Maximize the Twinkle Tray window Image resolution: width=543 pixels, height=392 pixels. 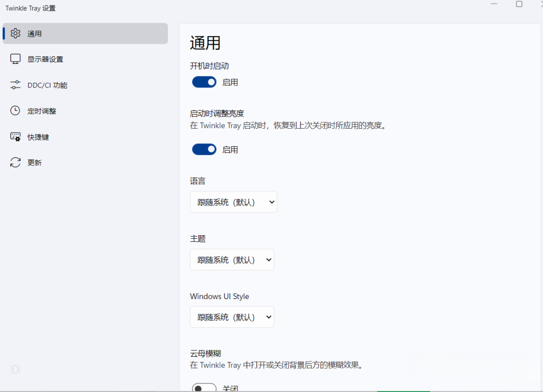pos(519,4)
